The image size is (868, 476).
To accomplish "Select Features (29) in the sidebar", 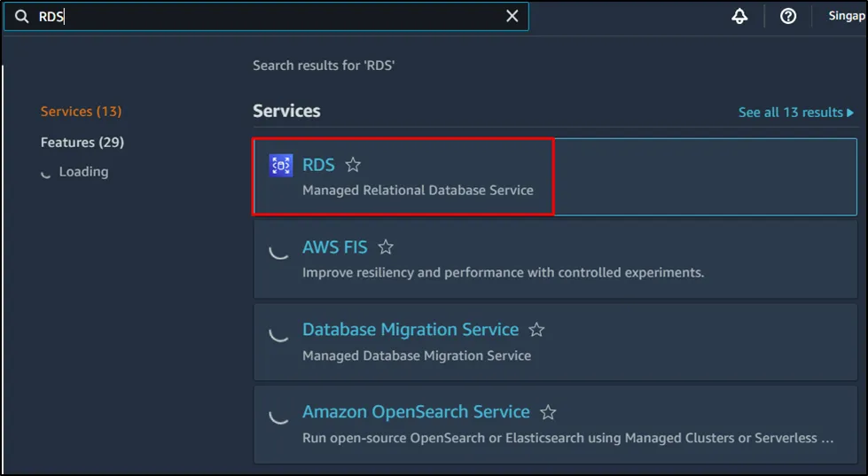I will click(x=82, y=142).
